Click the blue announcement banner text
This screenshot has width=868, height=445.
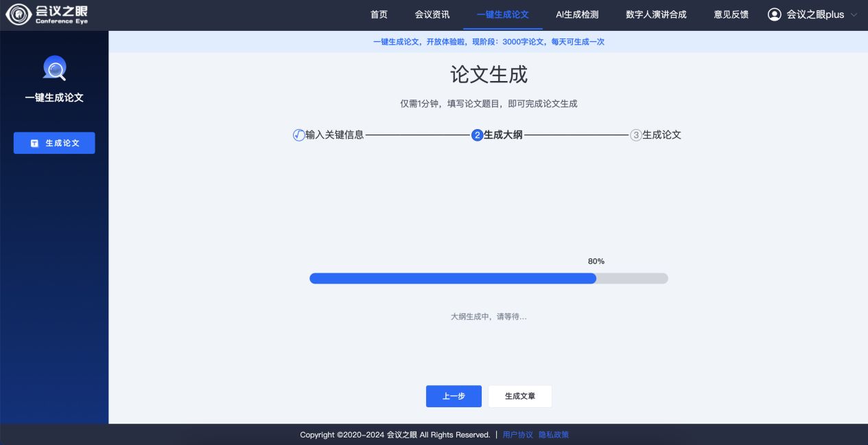coord(489,42)
